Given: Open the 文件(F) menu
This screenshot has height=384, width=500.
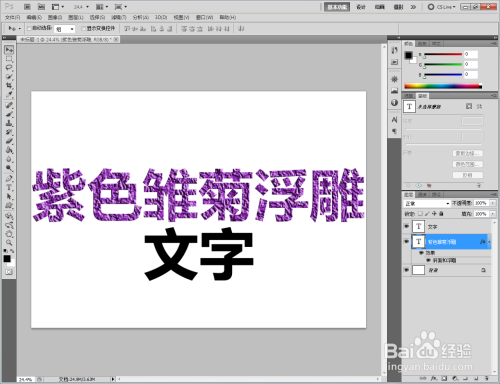Looking at the screenshot, I should coord(13,17).
